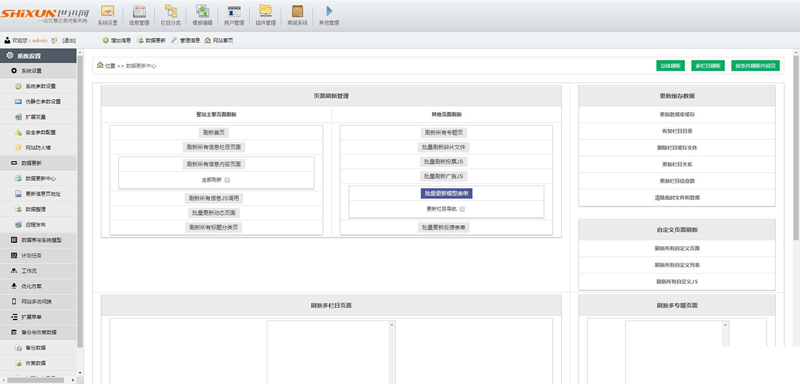Open the 模板编辑 toolbar icon
Screen dimensions: 800x384
tap(203, 15)
